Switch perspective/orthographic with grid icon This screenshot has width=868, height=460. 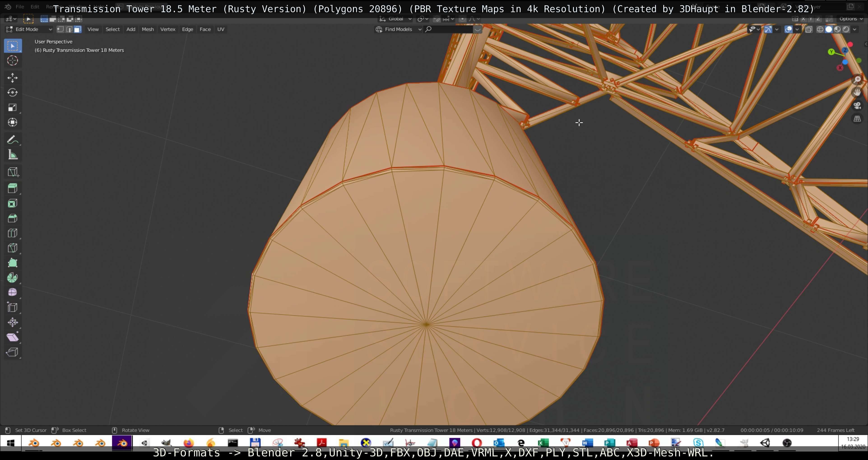click(858, 119)
